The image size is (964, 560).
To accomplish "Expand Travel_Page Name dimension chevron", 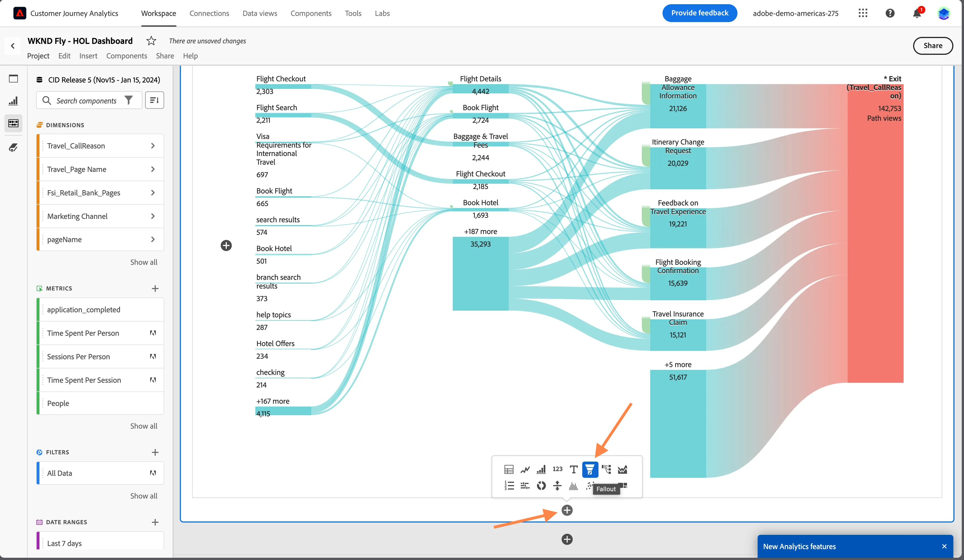I will [153, 169].
